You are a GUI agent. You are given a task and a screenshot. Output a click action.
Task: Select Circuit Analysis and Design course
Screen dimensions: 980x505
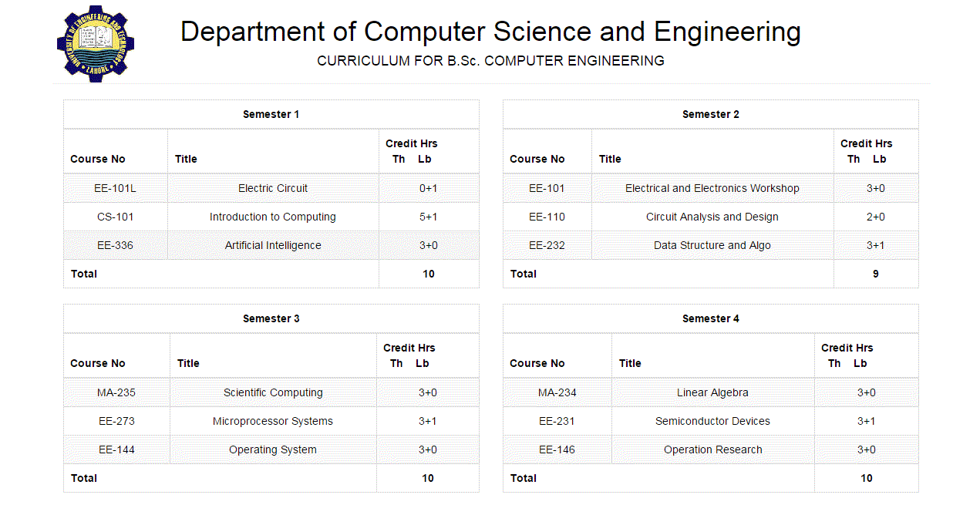point(712,217)
